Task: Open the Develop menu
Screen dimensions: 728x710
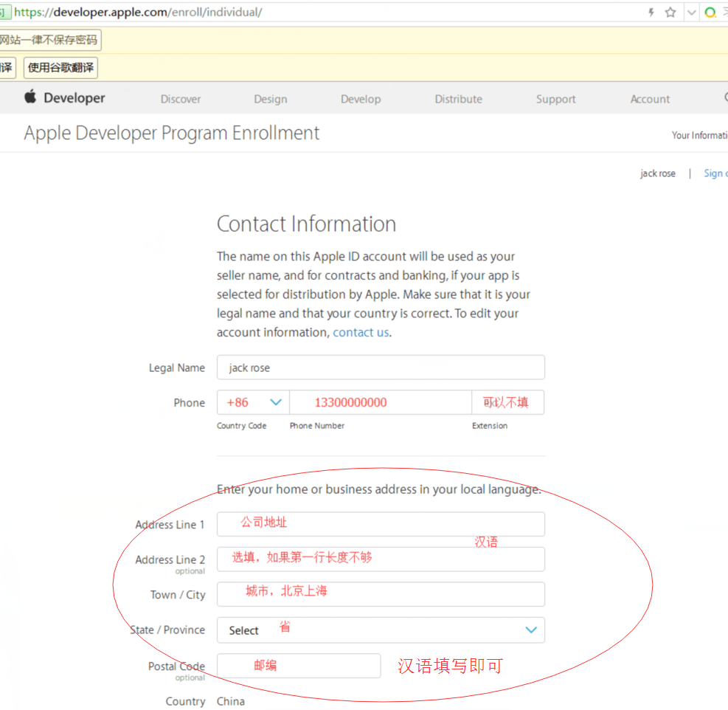Action: (x=361, y=99)
